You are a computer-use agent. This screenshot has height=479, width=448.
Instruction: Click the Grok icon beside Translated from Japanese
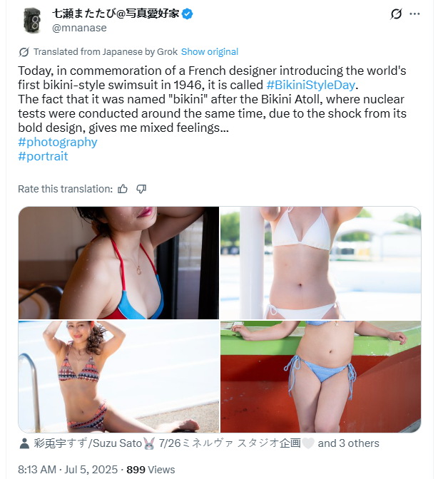click(x=24, y=52)
